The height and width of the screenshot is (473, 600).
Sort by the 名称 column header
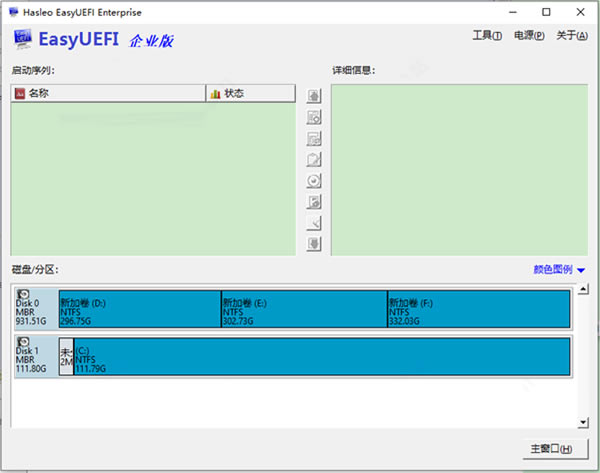(108, 93)
